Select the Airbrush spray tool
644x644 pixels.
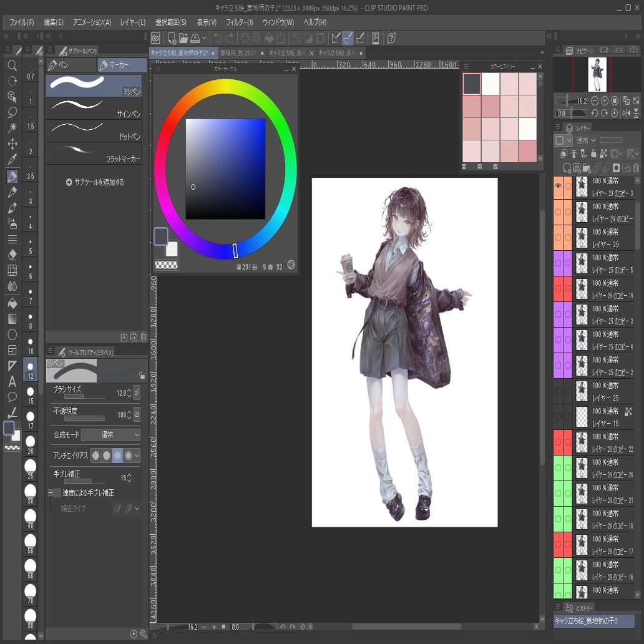coord(12,223)
